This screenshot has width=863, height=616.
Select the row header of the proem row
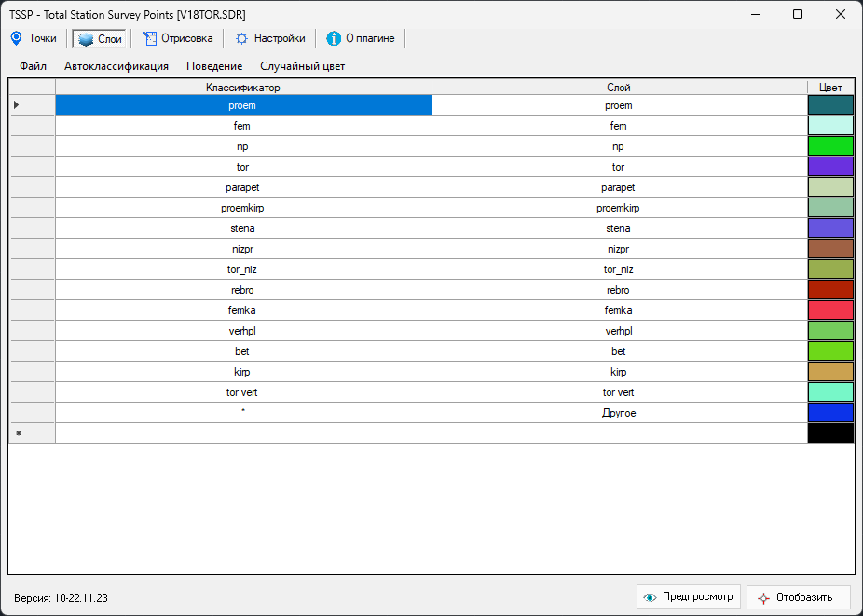tap(32, 105)
